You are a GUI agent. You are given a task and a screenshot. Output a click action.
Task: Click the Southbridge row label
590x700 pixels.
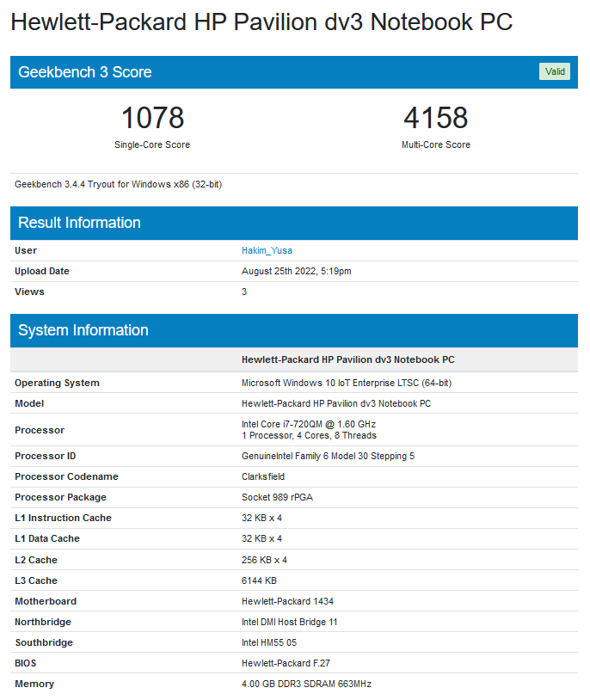pos(44,642)
